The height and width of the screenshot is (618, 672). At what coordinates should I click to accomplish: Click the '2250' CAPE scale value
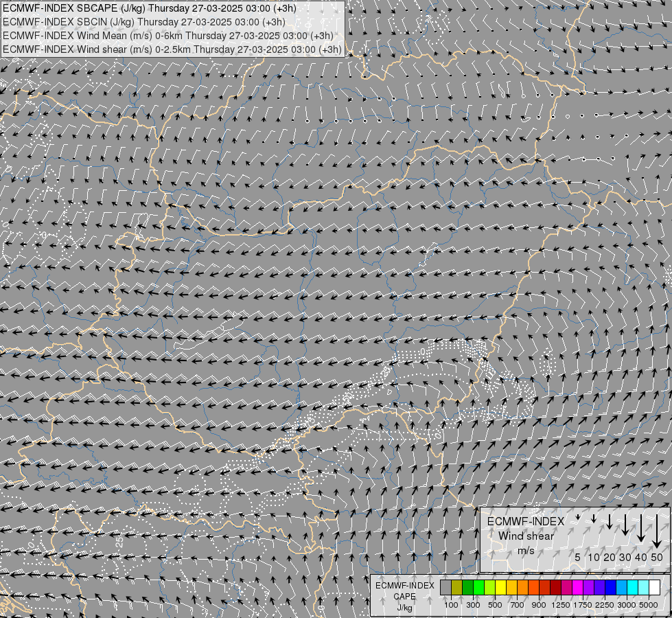click(605, 605)
